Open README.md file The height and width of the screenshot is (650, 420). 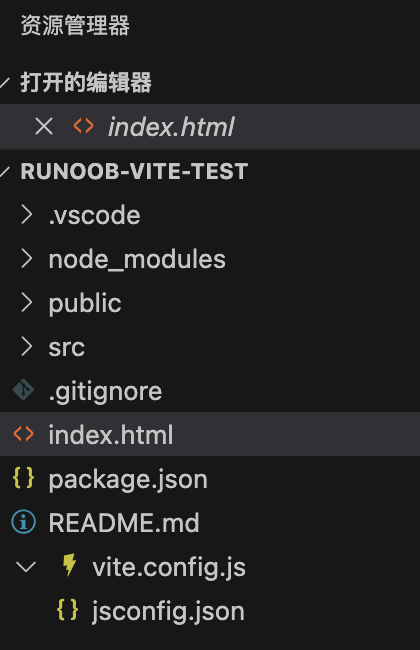(x=124, y=522)
